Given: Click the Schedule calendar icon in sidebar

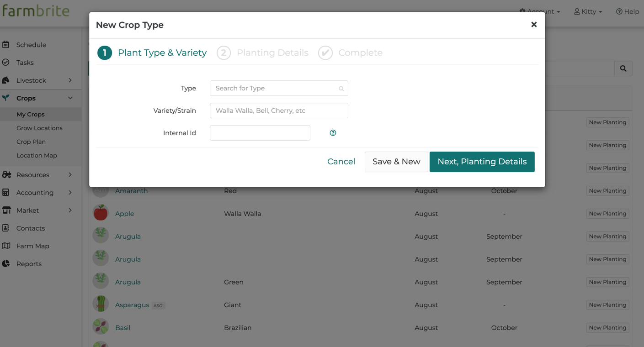Looking at the screenshot, I should [5, 45].
